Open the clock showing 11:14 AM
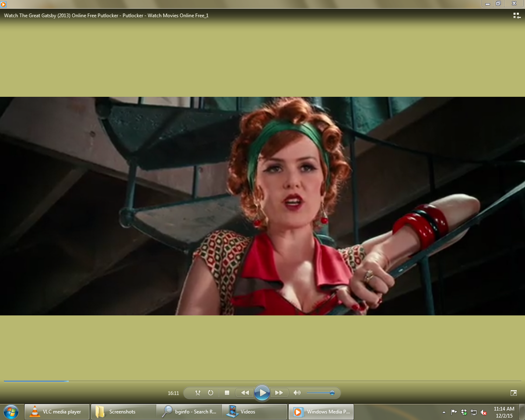The width and height of the screenshot is (525, 420). (x=504, y=412)
